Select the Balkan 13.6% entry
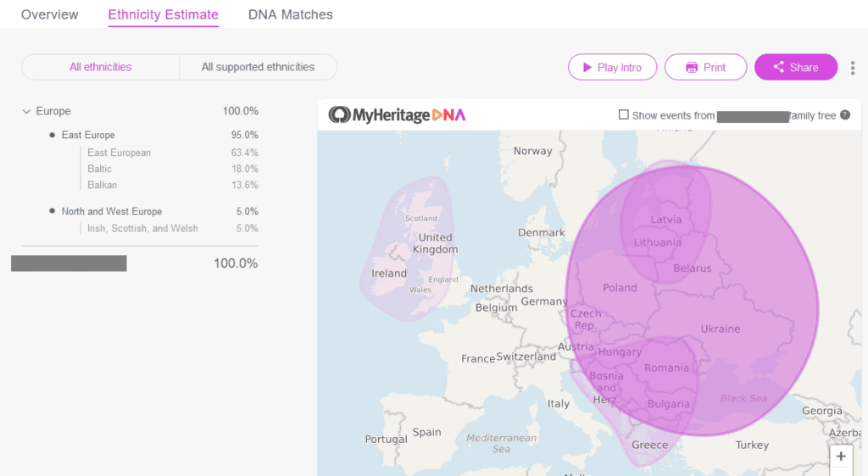Screen dimensions: 868x476 tap(173, 185)
